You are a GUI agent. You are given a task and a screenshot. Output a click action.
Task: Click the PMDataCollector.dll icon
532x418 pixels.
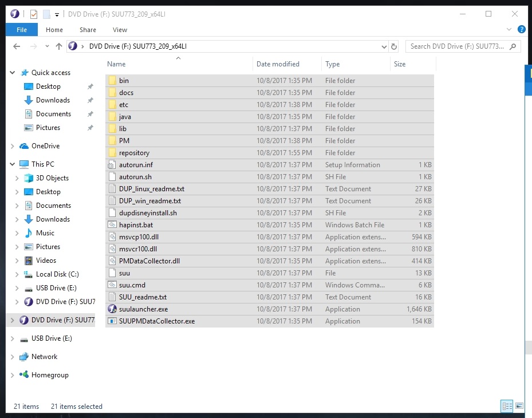point(112,261)
